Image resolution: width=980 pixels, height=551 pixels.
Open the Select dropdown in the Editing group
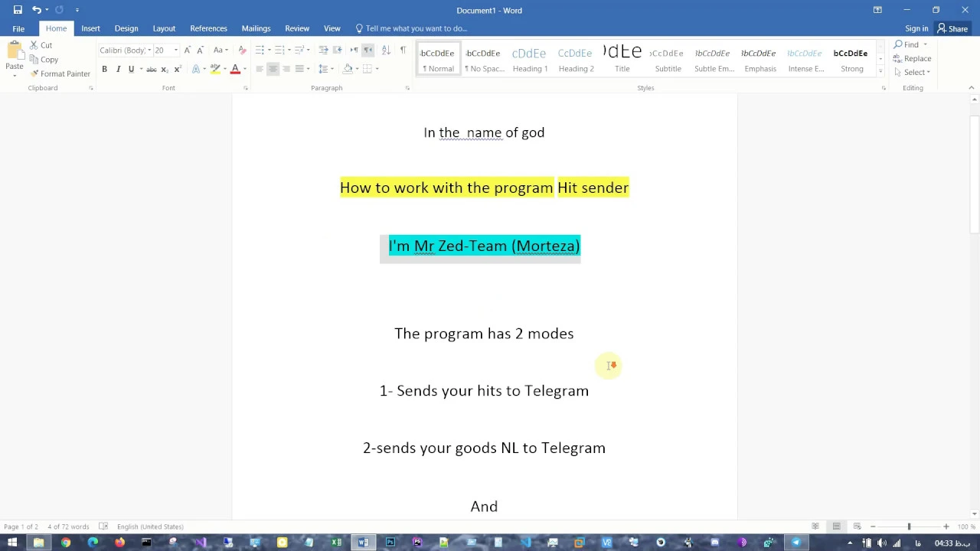pos(912,72)
